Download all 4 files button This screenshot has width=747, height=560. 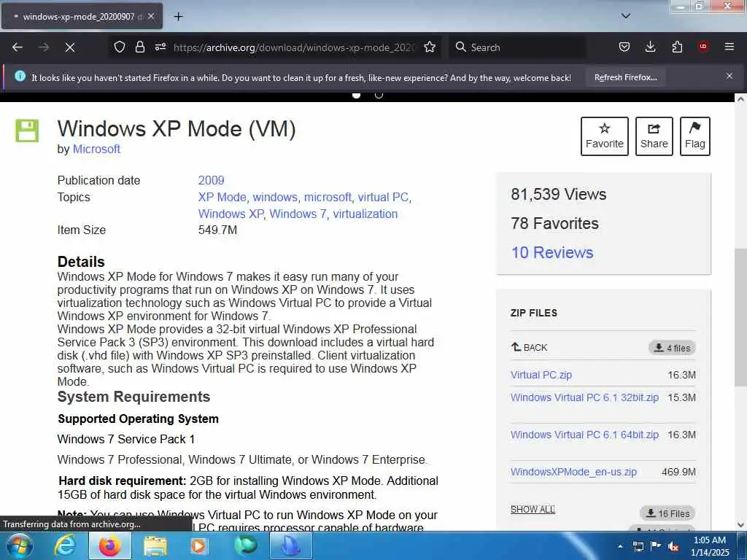(672, 348)
